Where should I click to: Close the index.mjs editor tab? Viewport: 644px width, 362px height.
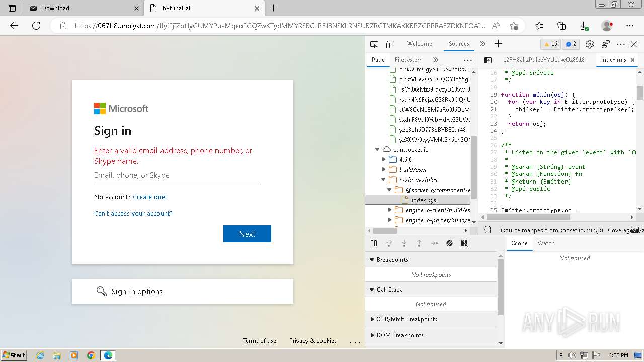click(x=633, y=60)
